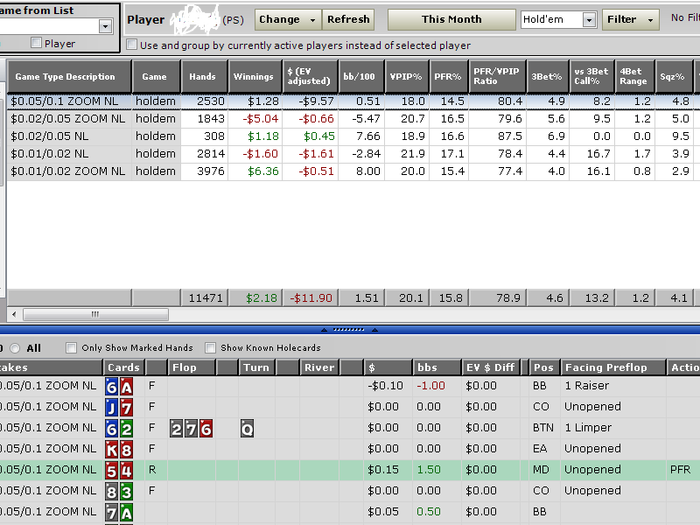Open the Hold'em game type dropdown

(x=589, y=20)
